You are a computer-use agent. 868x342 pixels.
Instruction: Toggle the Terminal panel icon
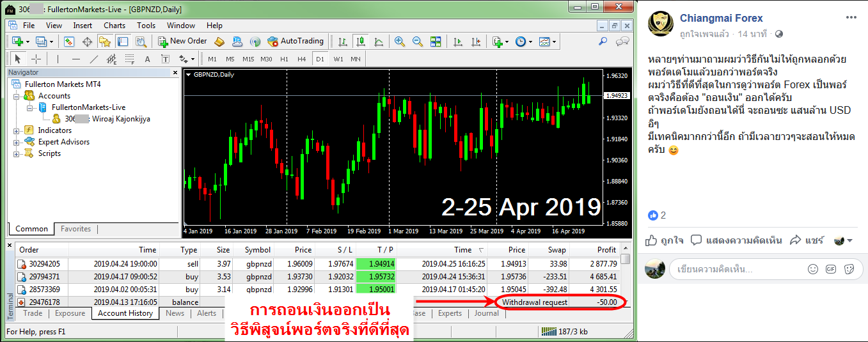(x=122, y=42)
